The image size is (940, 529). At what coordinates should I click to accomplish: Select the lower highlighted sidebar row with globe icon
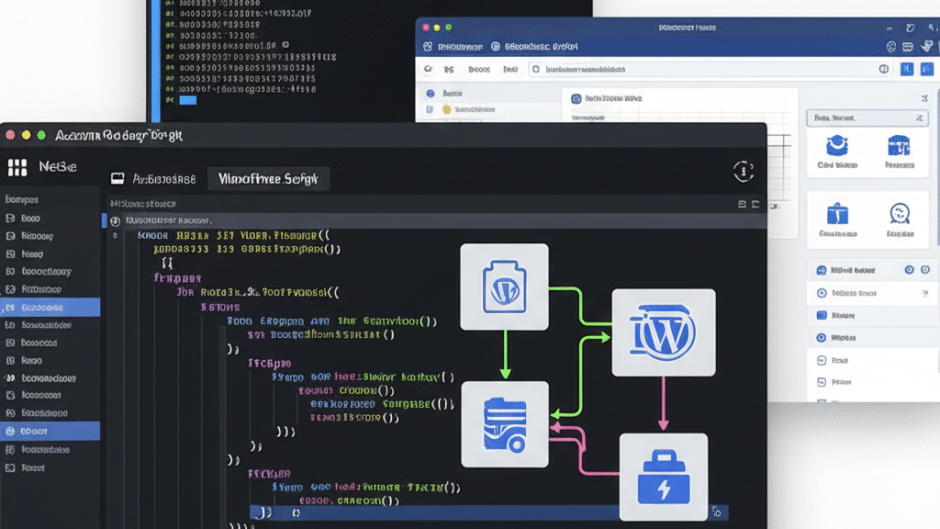tap(50, 431)
